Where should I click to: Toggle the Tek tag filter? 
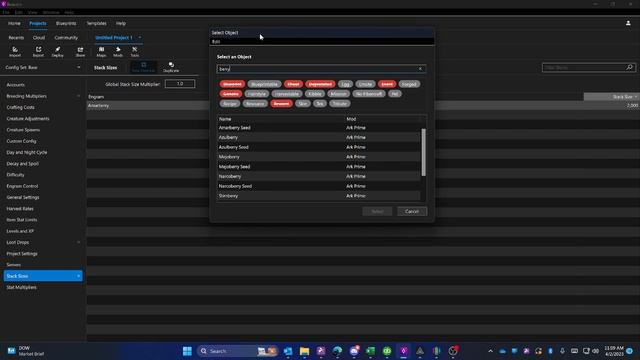pyautogui.click(x=320, y=104)
